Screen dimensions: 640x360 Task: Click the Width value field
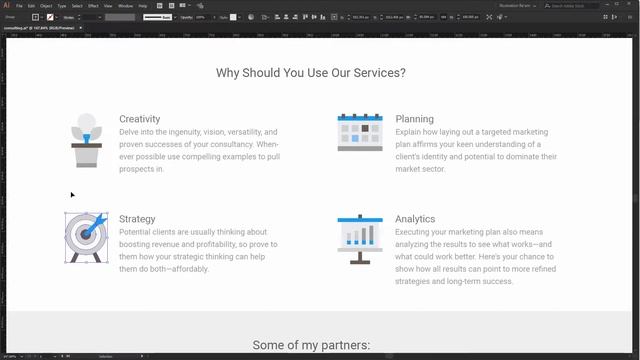pyautogui.click(x=427, y=17)
